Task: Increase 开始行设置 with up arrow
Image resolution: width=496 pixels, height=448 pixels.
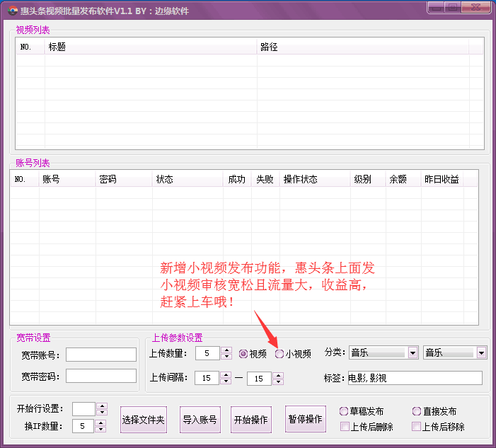Action: (102, 406)
